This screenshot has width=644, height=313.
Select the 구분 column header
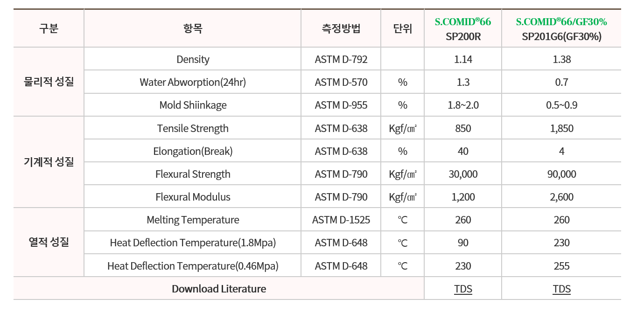pyautogui.click(x=49, y=28)
